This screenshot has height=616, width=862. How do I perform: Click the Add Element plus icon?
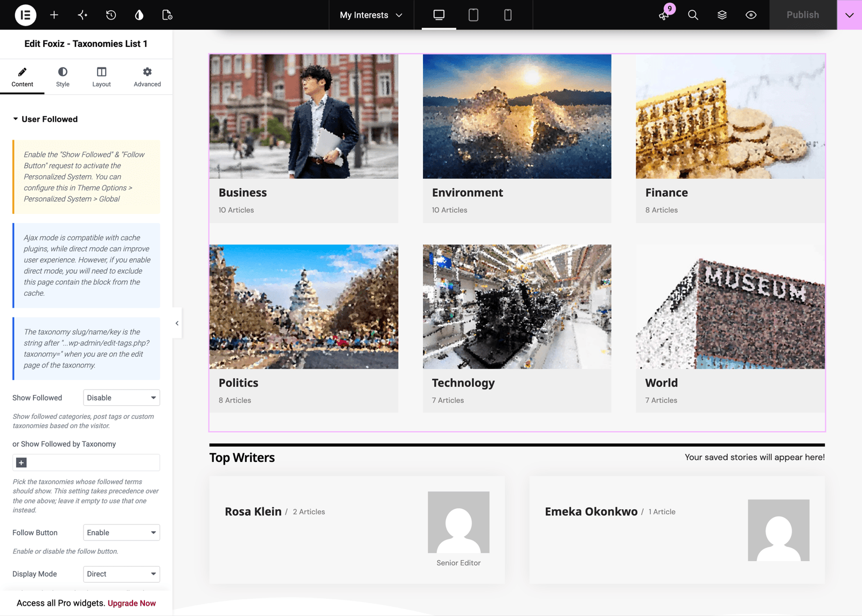pyautogui.click(x=54, y=15)
